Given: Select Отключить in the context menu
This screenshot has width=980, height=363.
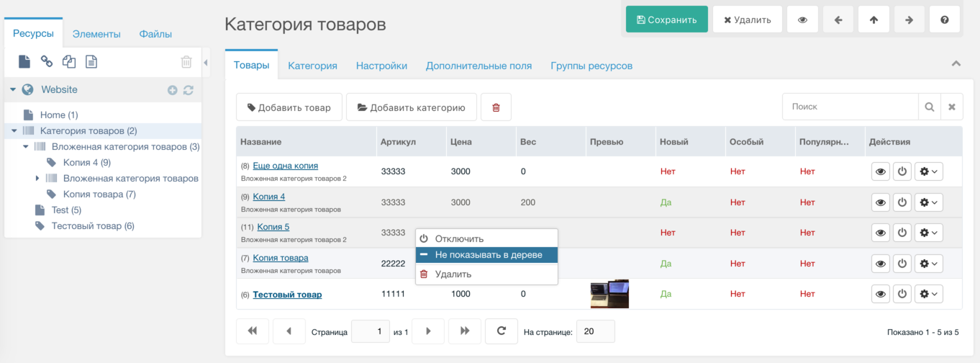Looking at the screenshot, I should click(486, 238).
